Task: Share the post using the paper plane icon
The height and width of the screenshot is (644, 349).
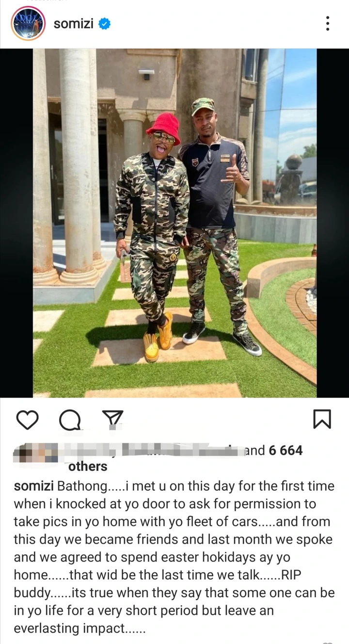Action: pos(112,420)
